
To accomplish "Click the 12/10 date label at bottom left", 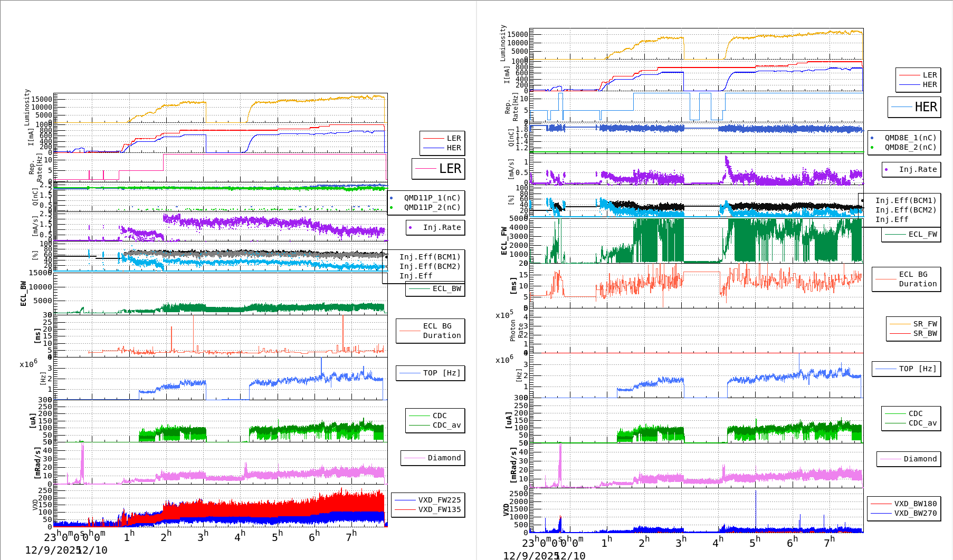I will tap(93, 549).
